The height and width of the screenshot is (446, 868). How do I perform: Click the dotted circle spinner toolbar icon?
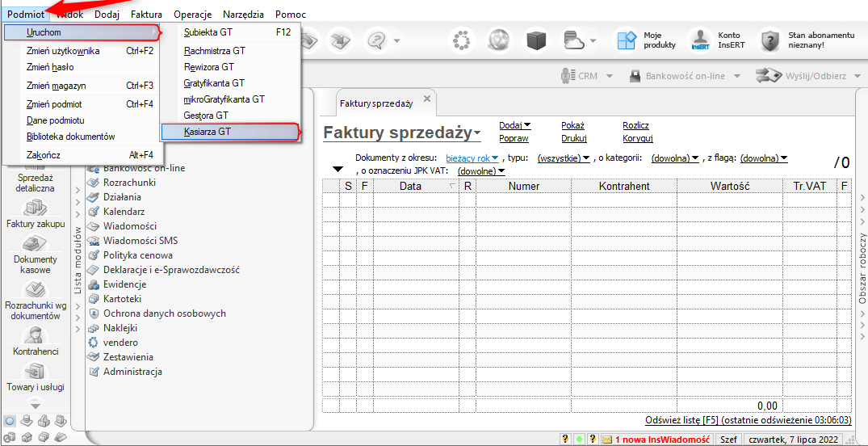(x=461, y=40)
